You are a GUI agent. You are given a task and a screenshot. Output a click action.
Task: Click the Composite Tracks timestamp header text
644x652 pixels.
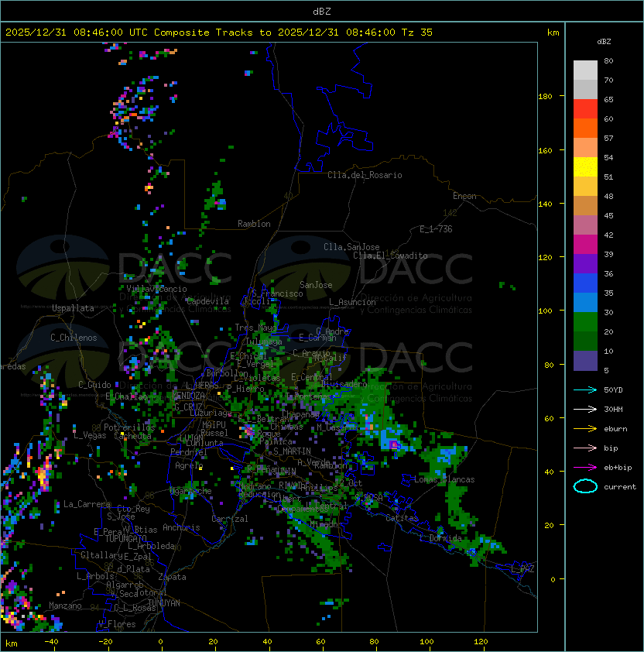219,33
